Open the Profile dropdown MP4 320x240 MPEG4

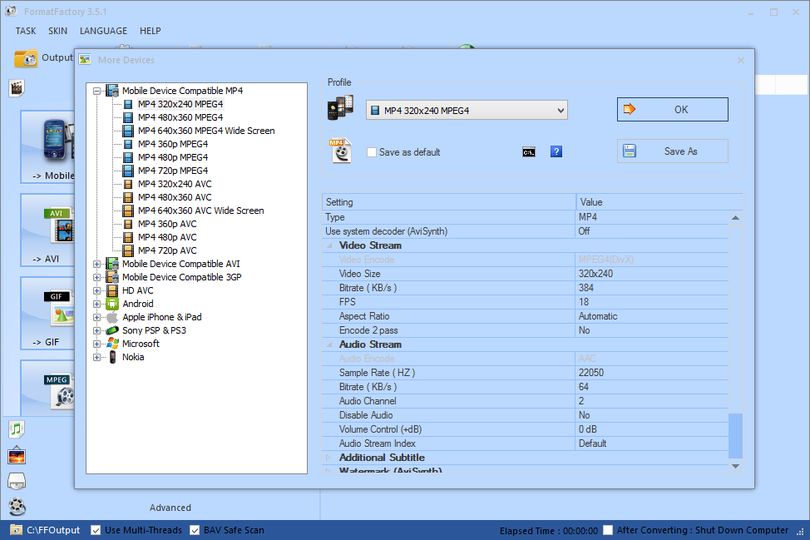click(x=466, y=110)
